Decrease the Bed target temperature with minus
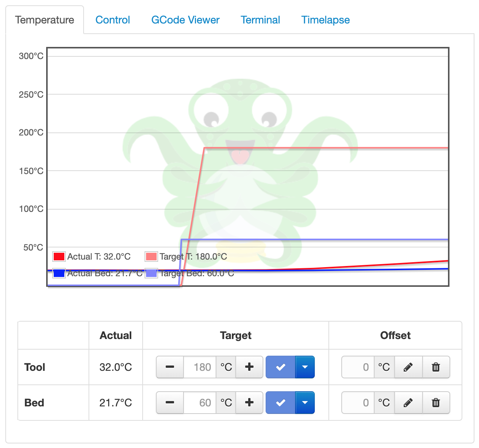 (170, 403)
